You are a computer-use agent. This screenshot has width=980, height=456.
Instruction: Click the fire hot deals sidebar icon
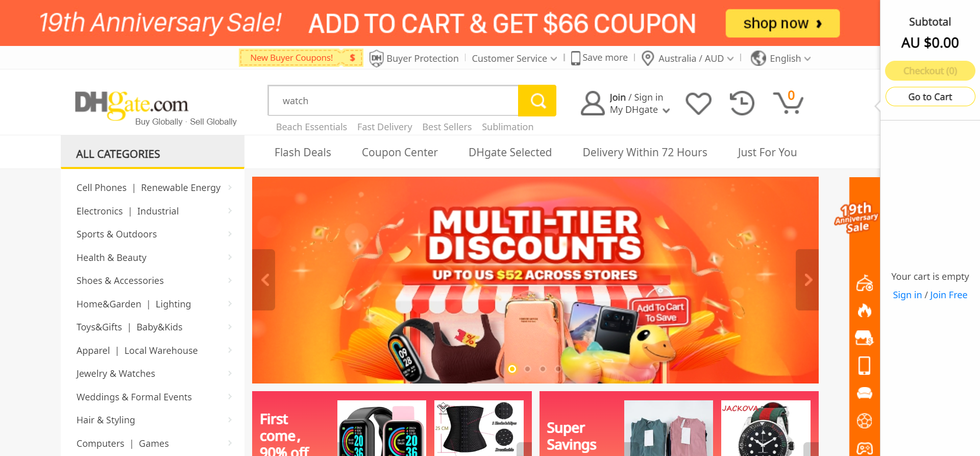click(864, 310)
